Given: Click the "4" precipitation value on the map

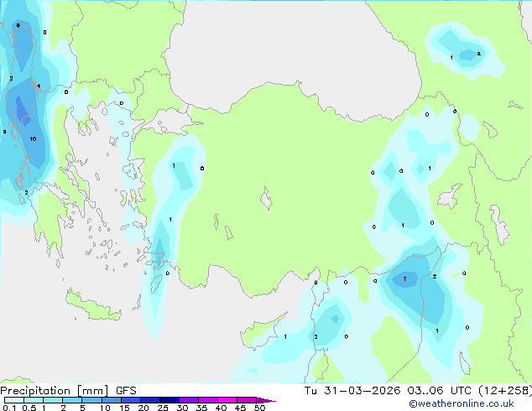Looking at the screenshot, I should tap(39, 86).
